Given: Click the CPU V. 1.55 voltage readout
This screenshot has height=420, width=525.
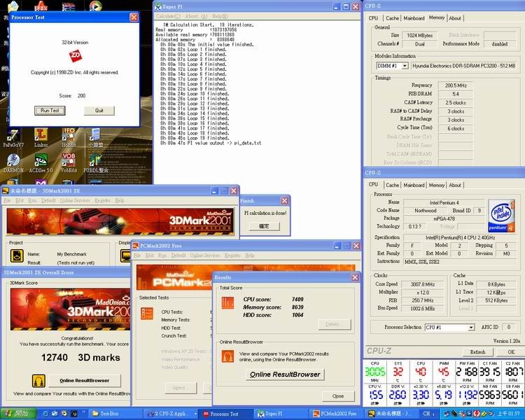Looking at the screenshot, I should (x=376, y=395).
